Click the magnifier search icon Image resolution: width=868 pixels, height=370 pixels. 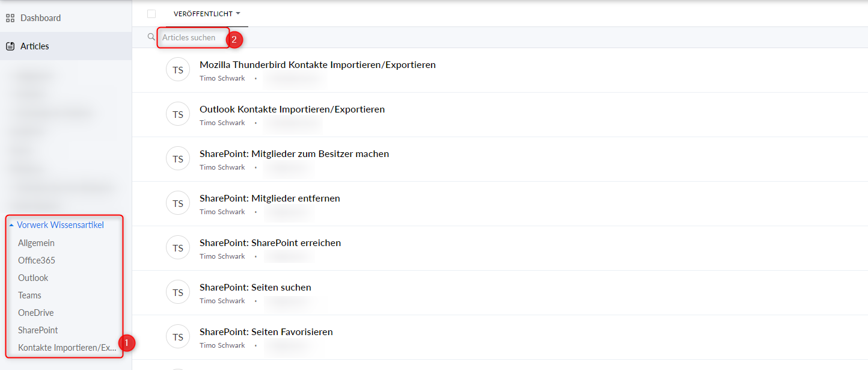point(151,37)
